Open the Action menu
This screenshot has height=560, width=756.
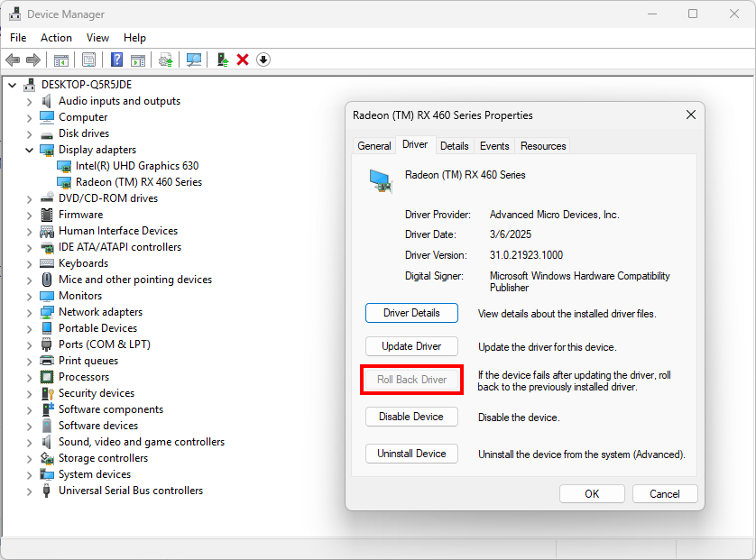(x=56, y=38)
